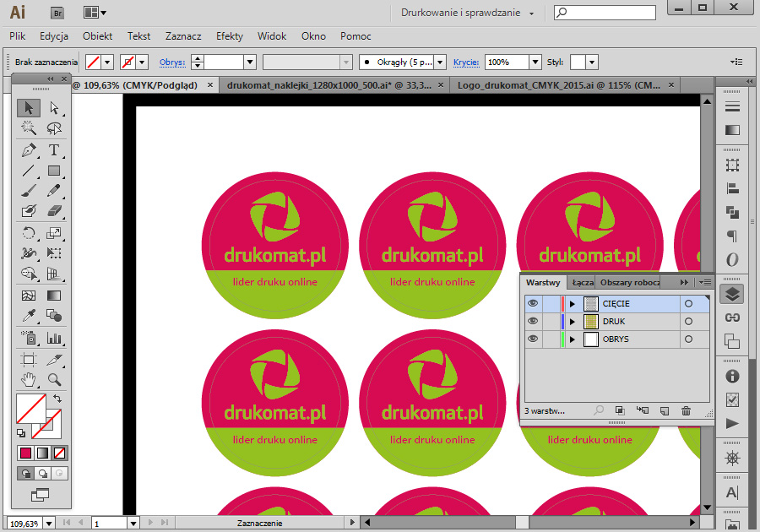This screenshot has height=532, width=760.
Task: Open the Info panel icon in dock
Action: tap(732, 376)
